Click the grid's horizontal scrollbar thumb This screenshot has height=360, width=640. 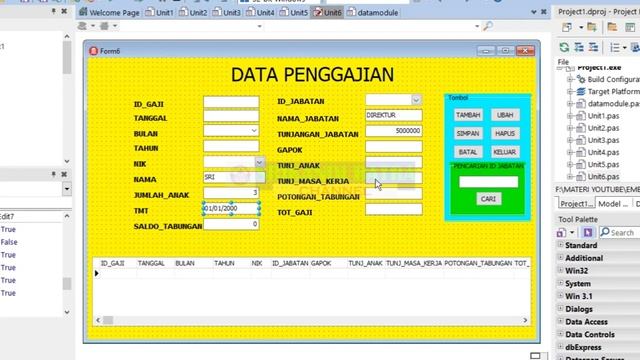tap(108, 320)
